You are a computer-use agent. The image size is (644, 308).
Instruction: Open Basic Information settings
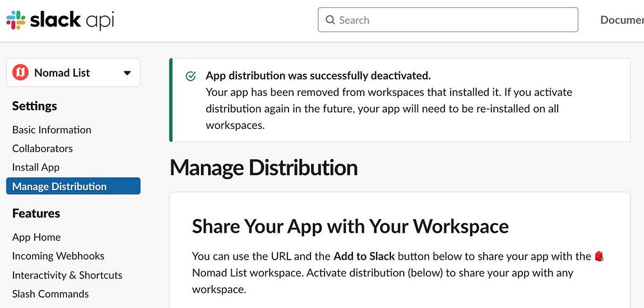point(52,130)
